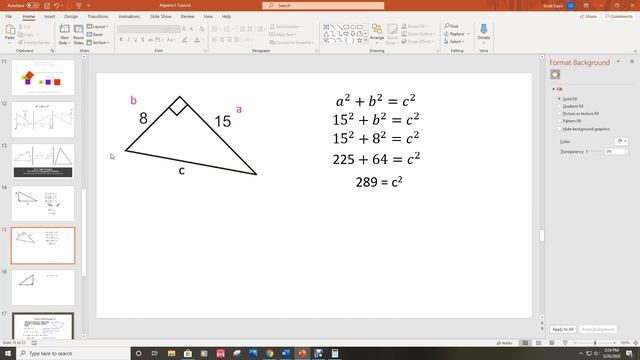Open the fill Color picker dropdown
This screenshot has height=360, width=640.
pos(621,141)
